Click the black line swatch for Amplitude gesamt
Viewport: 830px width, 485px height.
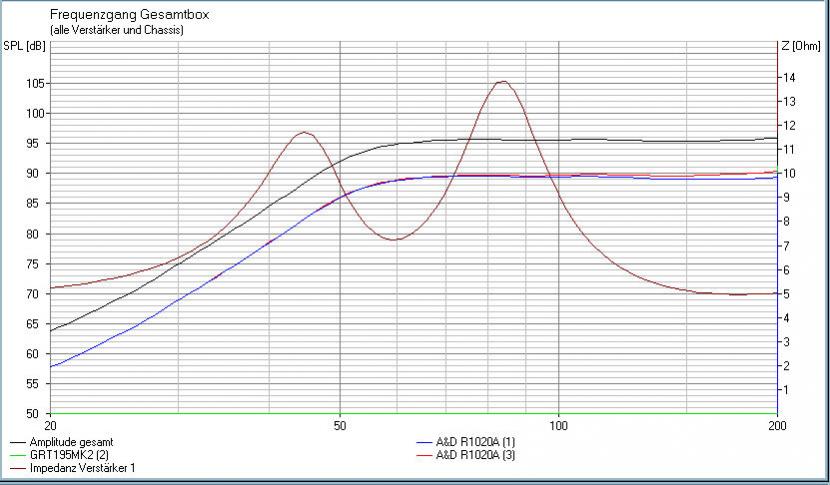click(x=18, y=442)
